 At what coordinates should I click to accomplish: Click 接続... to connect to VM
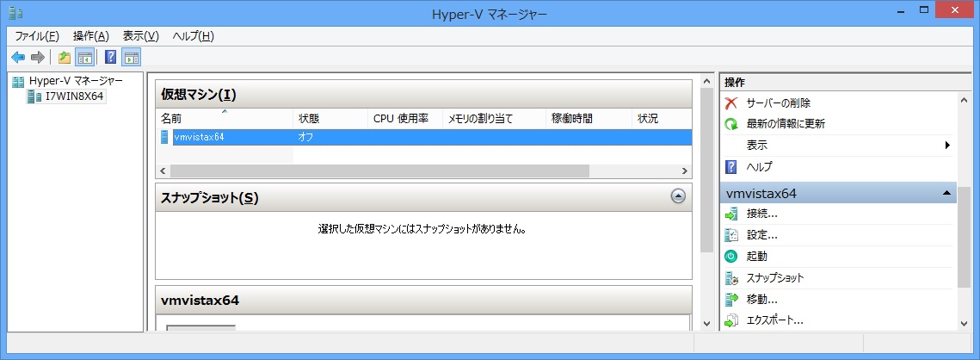click(x=761, y=214)
